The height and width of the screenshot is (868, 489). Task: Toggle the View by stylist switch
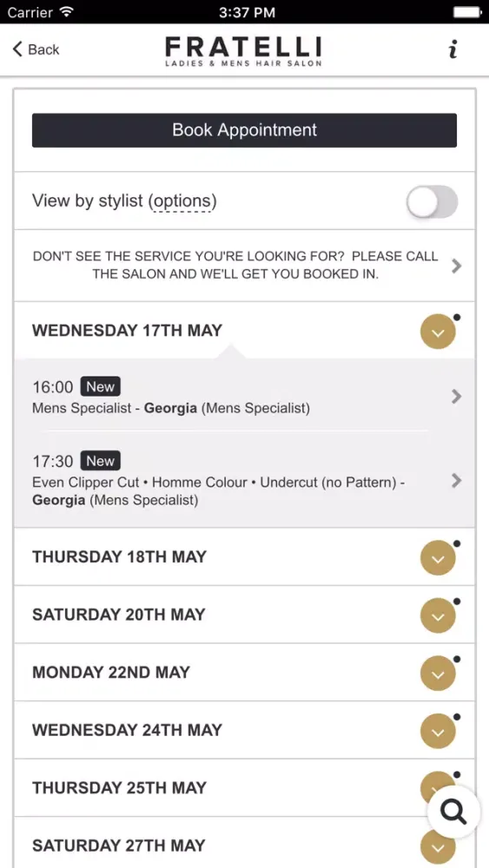click(432, 201)
